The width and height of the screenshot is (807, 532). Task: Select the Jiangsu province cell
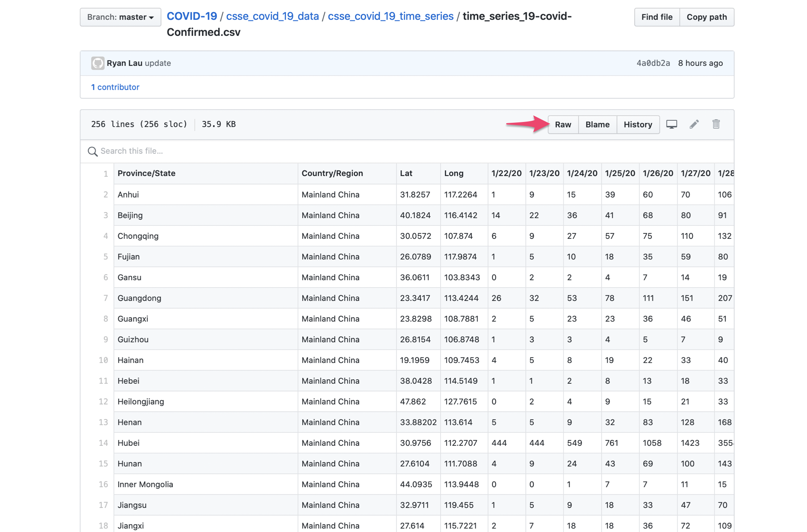[206, 505]
